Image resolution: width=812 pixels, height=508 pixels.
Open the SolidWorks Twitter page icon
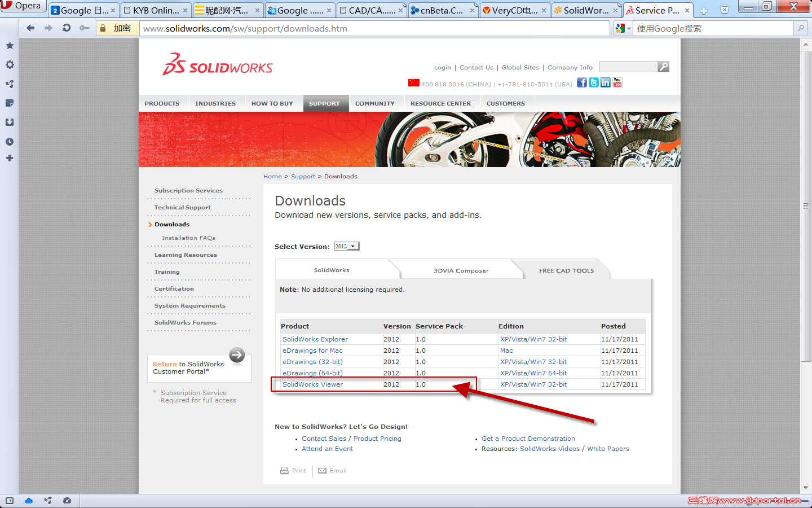tap(594, 82)
